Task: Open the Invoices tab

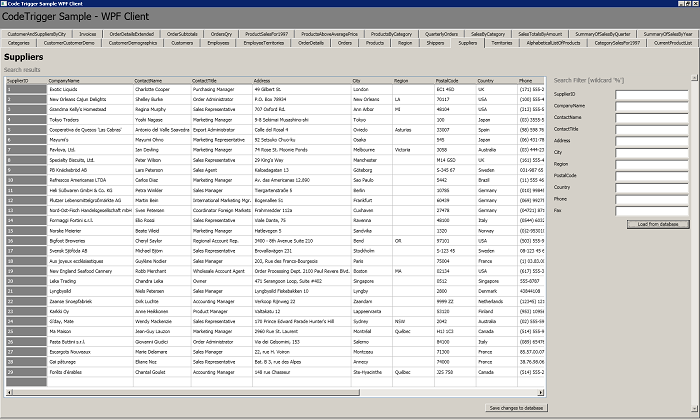Action: click(x=88, y=33)
